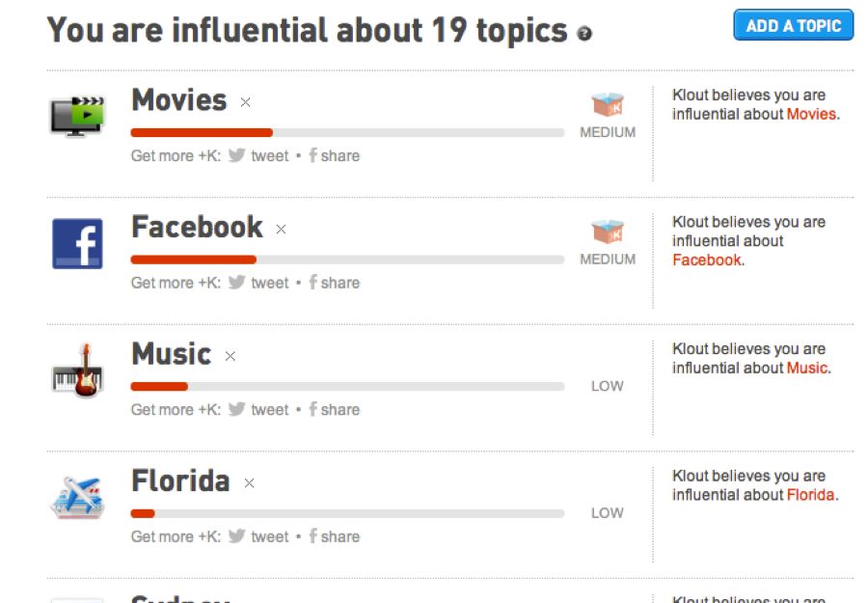
Task: Click the Add a Topic button
Action: 794,25
